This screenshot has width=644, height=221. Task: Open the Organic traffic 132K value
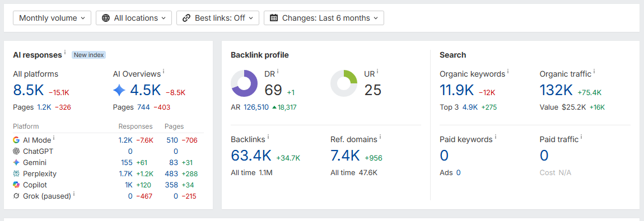[556, 90]
